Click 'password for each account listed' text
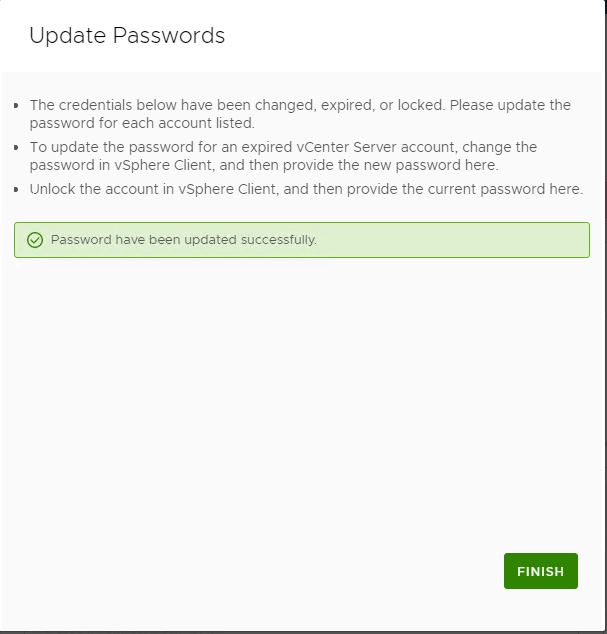Viewport: 607px width, 634px height. tap(142, 123)
